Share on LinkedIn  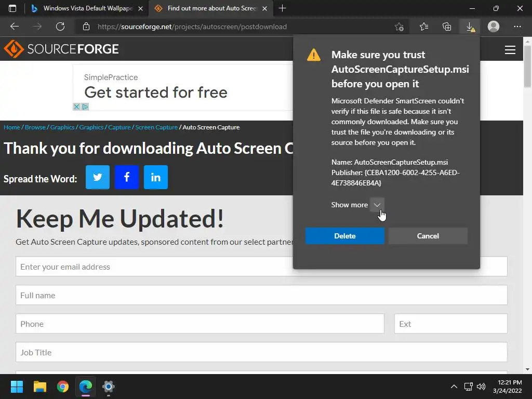pyautogui.click(x=156, y=177)
